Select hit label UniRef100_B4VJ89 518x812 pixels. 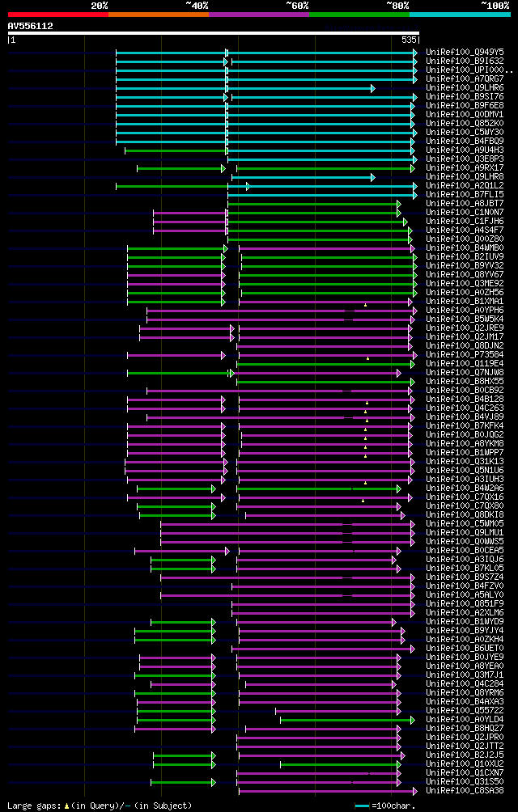[x=465, y=417]
